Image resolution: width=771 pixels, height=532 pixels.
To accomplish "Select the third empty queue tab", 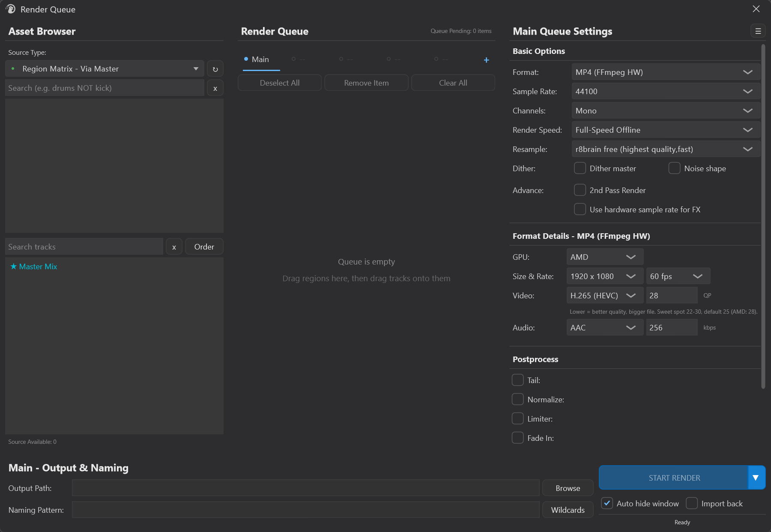I will (x=346, y=59).
